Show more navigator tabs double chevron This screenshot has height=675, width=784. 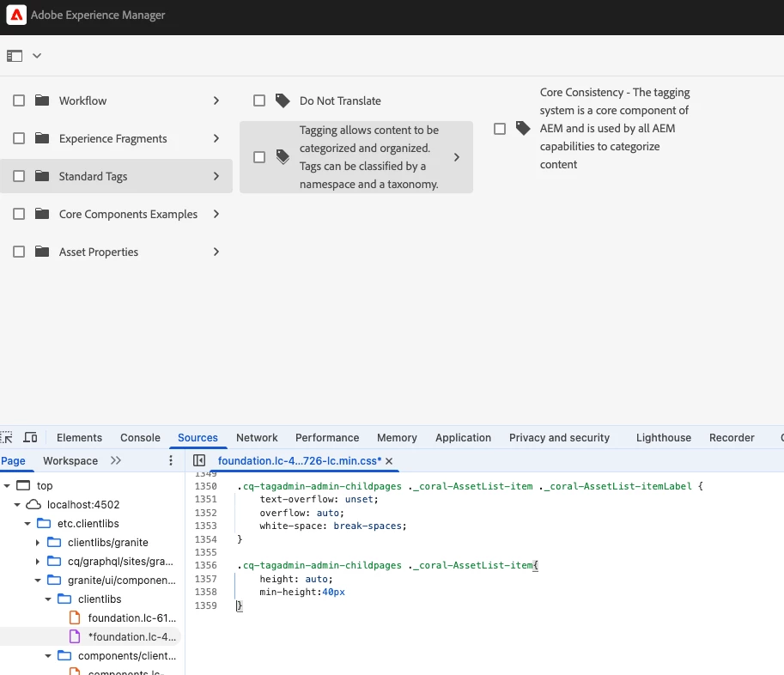click(x=116, y=460)
